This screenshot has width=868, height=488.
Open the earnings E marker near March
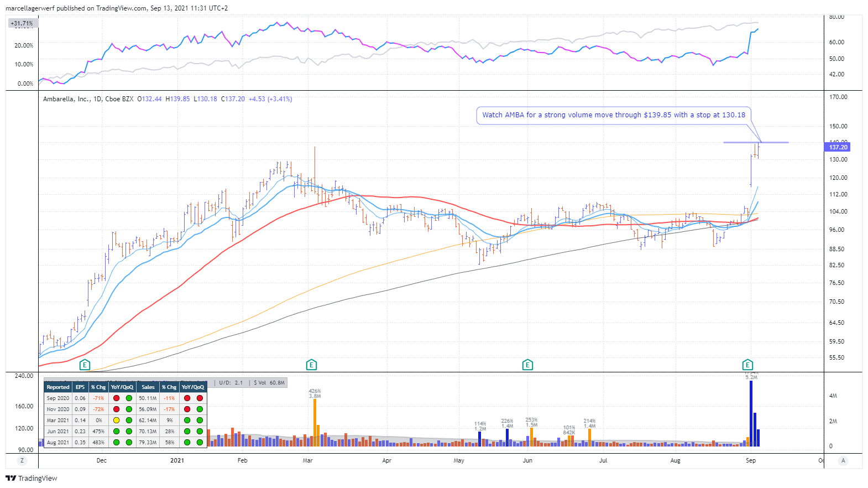pos(311,365)
